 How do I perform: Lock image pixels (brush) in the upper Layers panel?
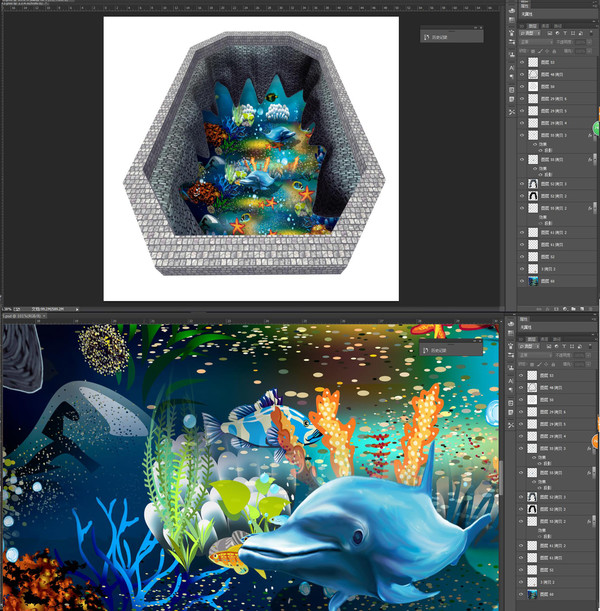click(540, 51)
